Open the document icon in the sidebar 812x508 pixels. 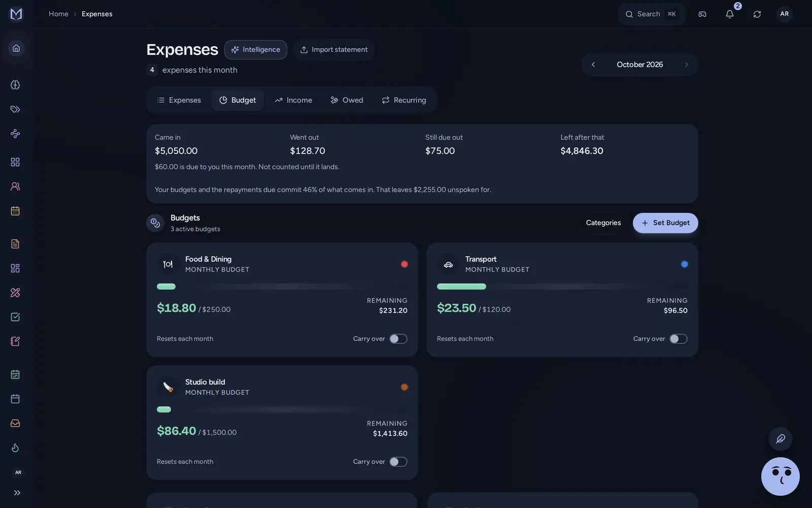[x=15, y=244]
